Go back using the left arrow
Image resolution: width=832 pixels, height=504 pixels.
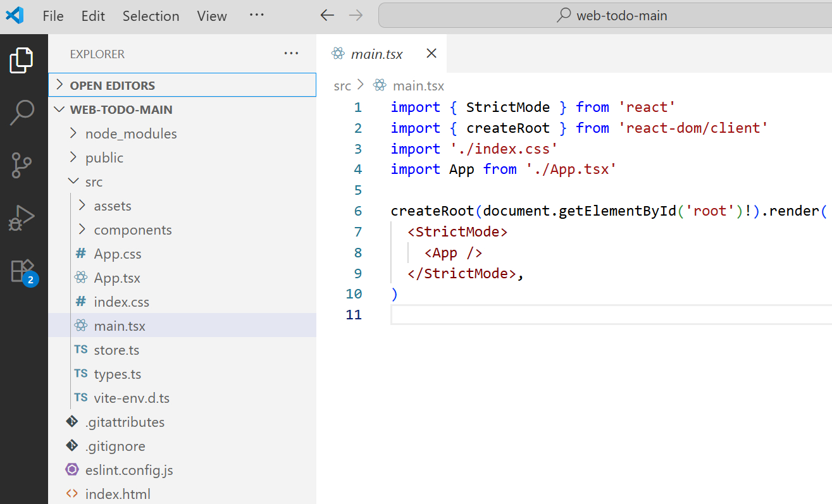pyautogui.click(x=327, y=16)
